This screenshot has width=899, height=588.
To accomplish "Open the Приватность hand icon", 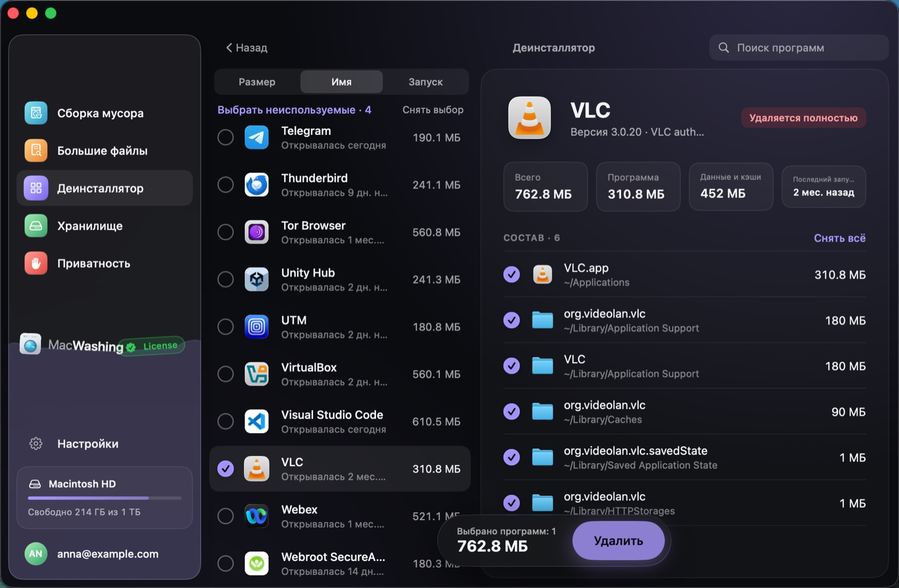I will click(36, 263).
